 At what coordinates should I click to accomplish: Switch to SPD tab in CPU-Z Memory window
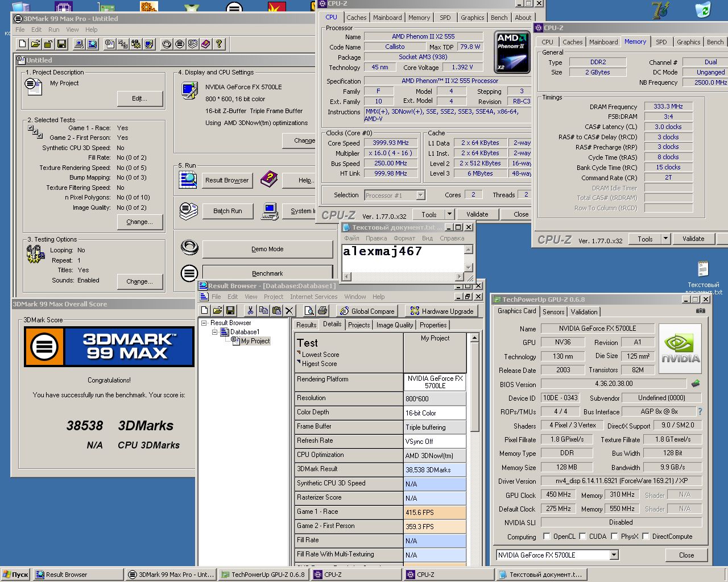click(x=661, y=42)
